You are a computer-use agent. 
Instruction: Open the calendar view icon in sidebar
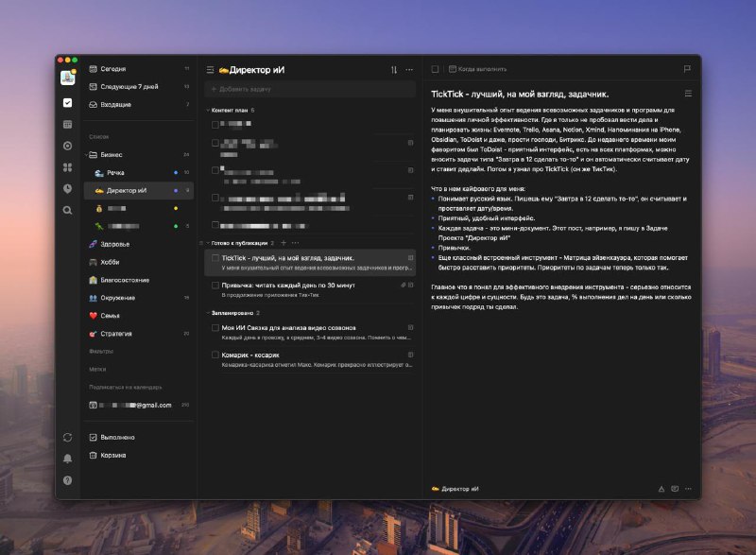[x=67, y=125]
